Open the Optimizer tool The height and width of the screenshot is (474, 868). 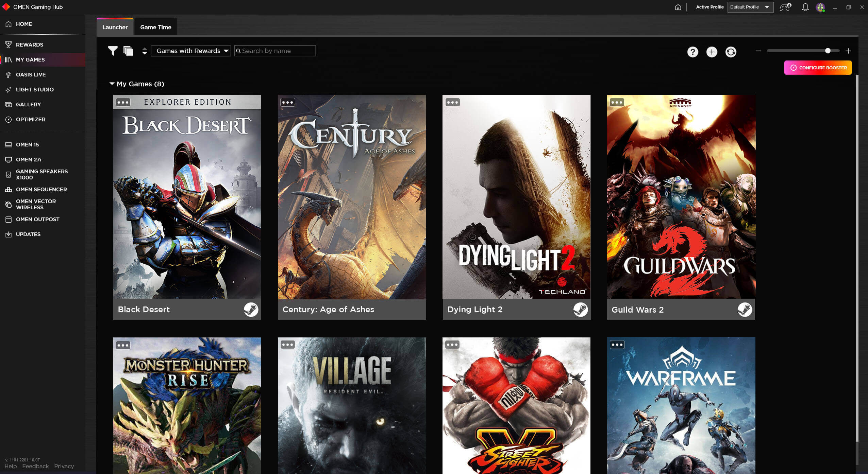coord(31,119)
